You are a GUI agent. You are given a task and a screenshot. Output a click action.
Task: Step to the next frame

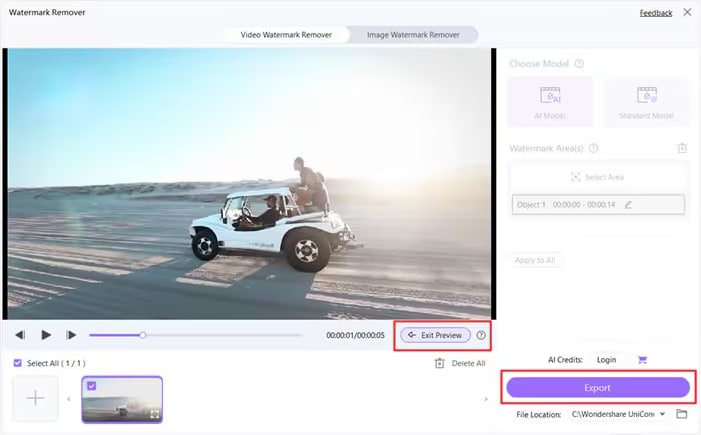click(x=71, y=335)
